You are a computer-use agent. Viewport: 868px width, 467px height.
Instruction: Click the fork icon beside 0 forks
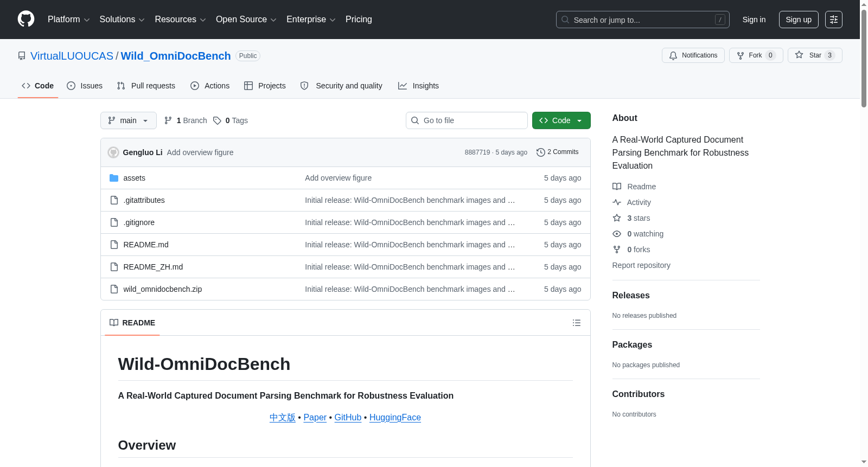(617, 250)
